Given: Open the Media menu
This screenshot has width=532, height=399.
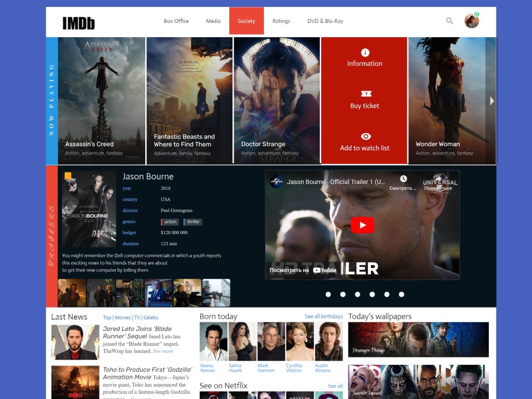Looking at the screenshot, I should [213, 21].
